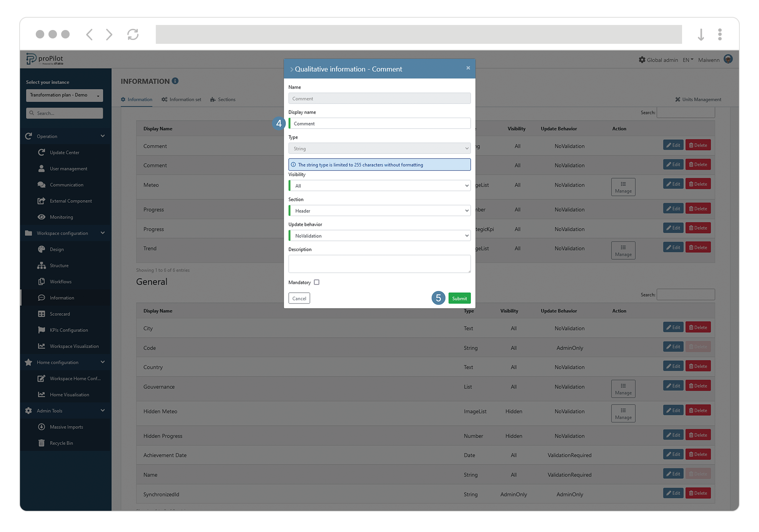Open the Section dropdown showing Header
The image size is (759, 532).
click(379, 211)
